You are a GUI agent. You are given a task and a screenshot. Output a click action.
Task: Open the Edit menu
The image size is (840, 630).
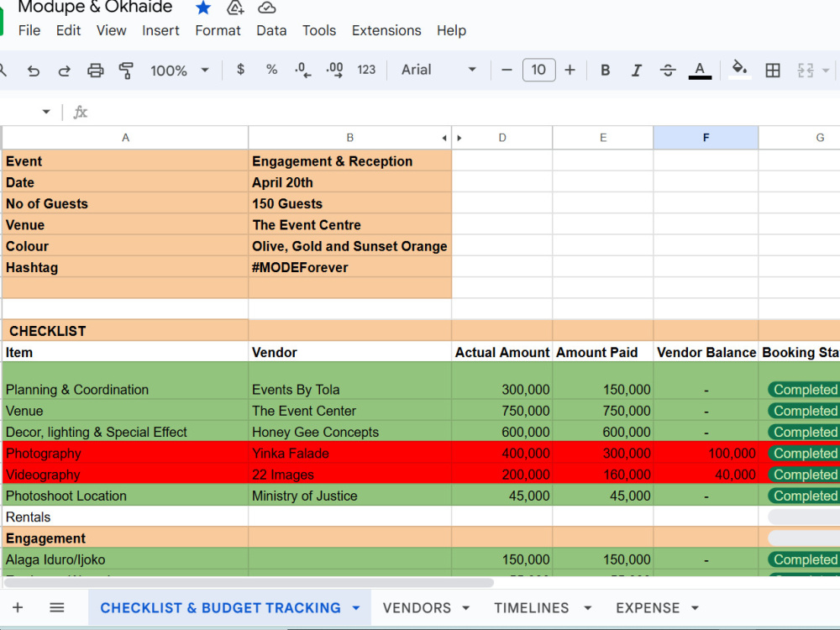coord(69,30)
